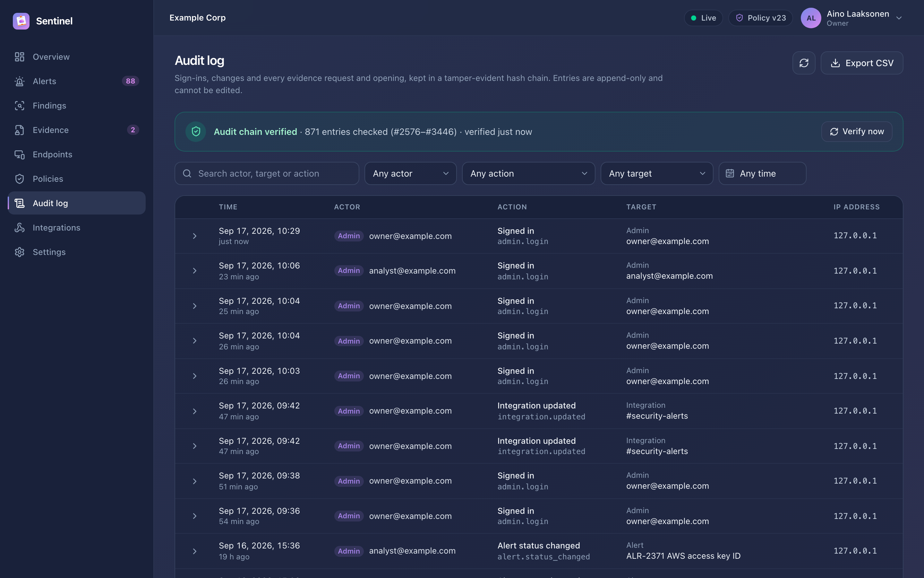Refresh the audit log with the reload icon
The width and height of the screenshot is (924, 578).
(x=804, y=63)
